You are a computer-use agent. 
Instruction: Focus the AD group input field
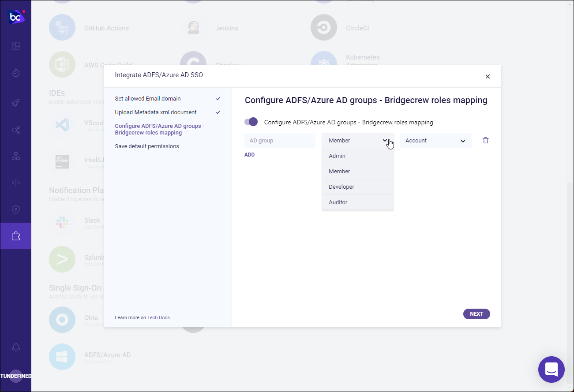[280, 140]
